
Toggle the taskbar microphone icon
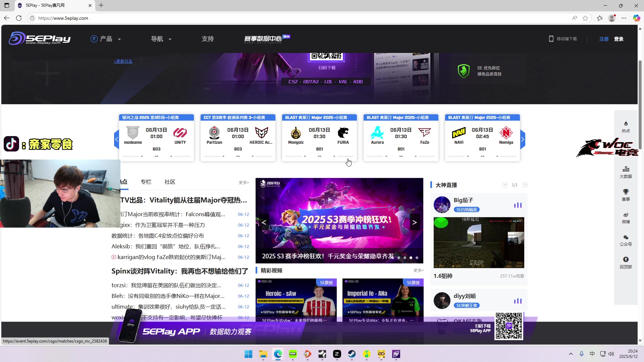point(581,354)
